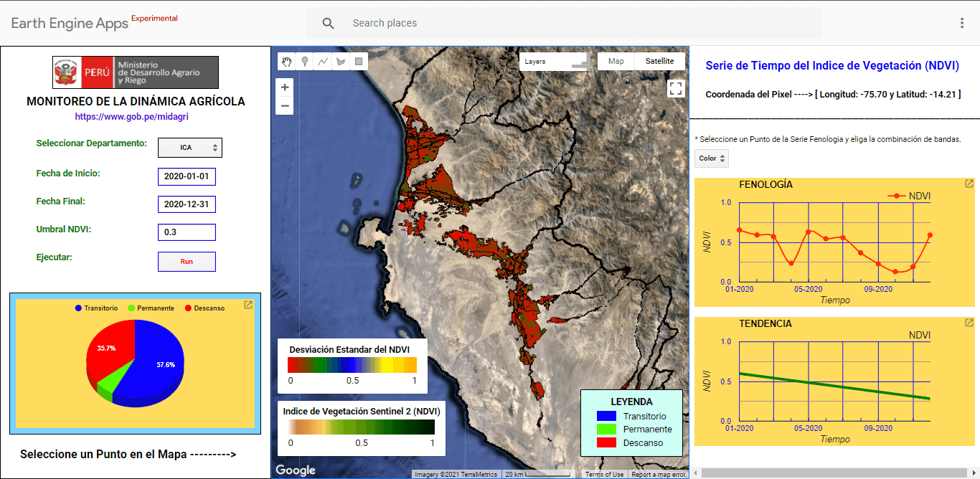Expand the Layers panel
The image size is (980, 479).
pos(556,62)
